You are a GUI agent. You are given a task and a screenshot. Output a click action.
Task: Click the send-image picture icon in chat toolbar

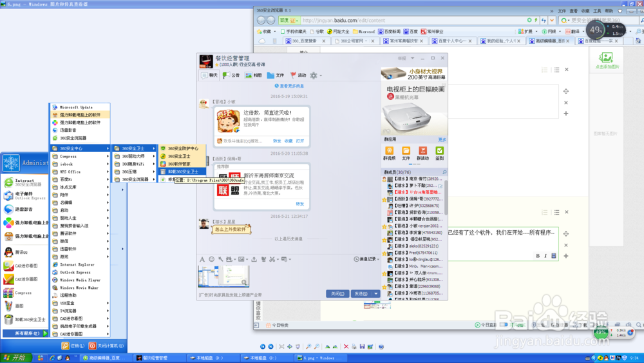241,259
